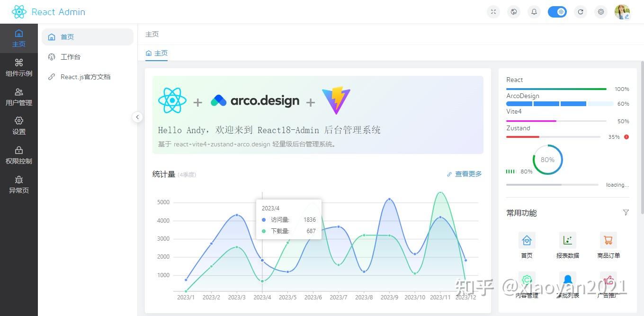
Task: Open 用户管理 from the left sidebar
Action: click(19, 96)
